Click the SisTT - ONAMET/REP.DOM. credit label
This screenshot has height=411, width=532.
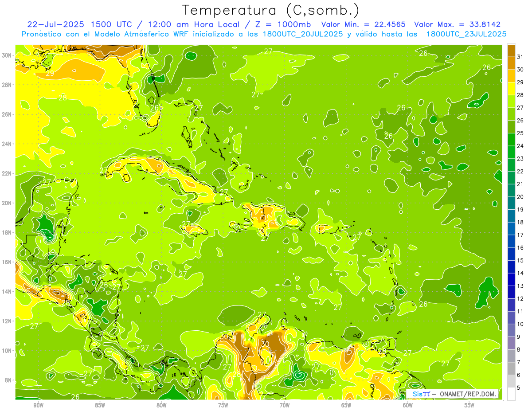coord(453,394)
